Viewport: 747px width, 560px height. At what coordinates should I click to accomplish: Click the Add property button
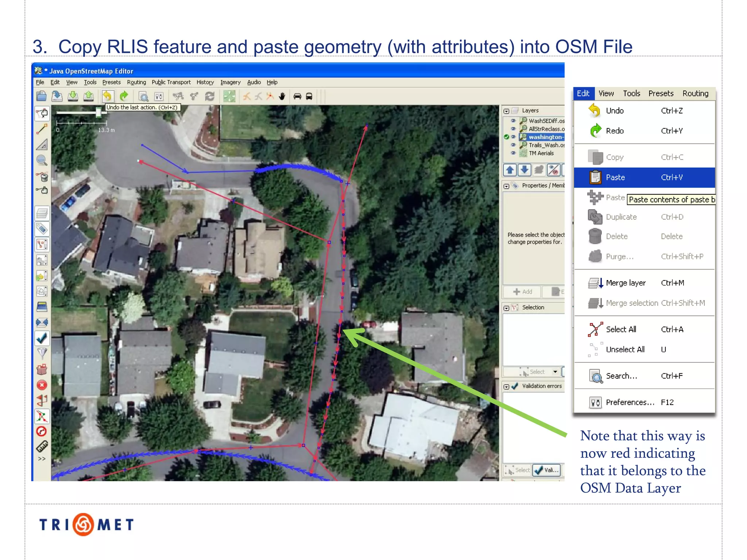pos(522,292)
